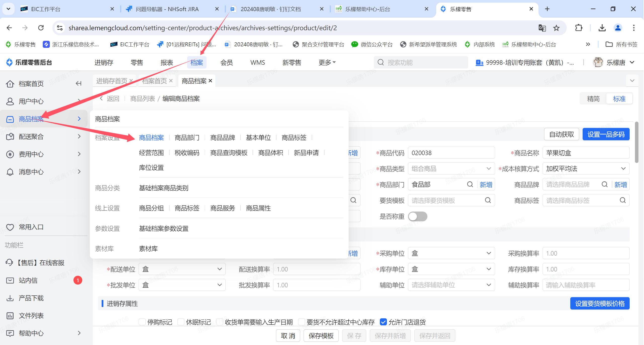Screen dimensions: 644x345
Task: Open the 零售 top menu
Action: click(x=137, y=62)
